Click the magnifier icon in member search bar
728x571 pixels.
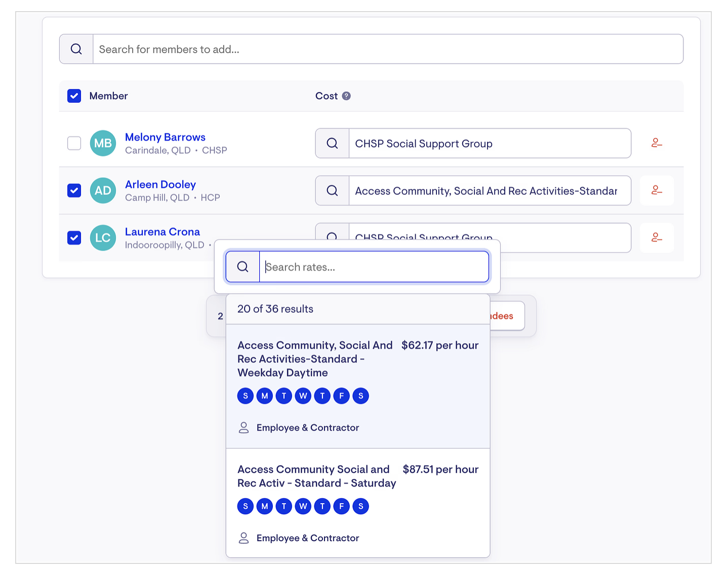(x=76, y=49)
